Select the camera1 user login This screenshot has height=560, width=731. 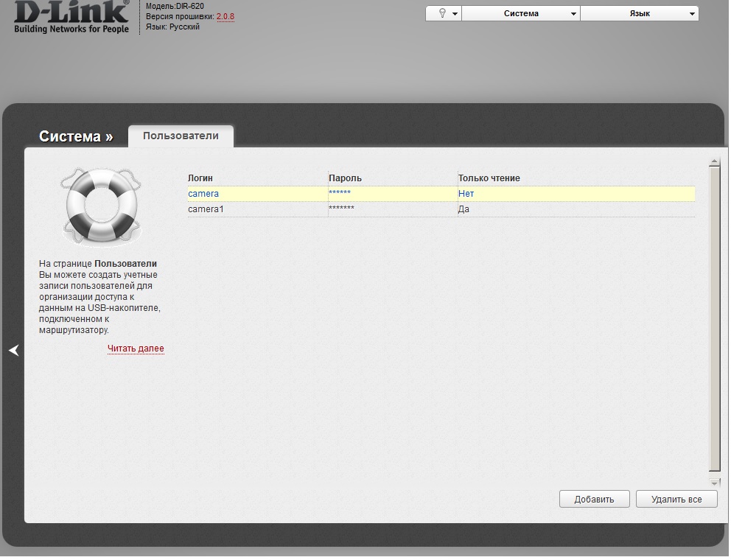[x=206, y=209]
